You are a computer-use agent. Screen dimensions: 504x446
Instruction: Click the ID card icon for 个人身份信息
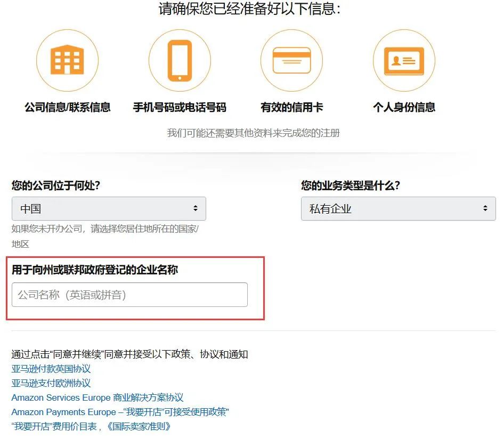pyautogui.click(x=404, y=60)
